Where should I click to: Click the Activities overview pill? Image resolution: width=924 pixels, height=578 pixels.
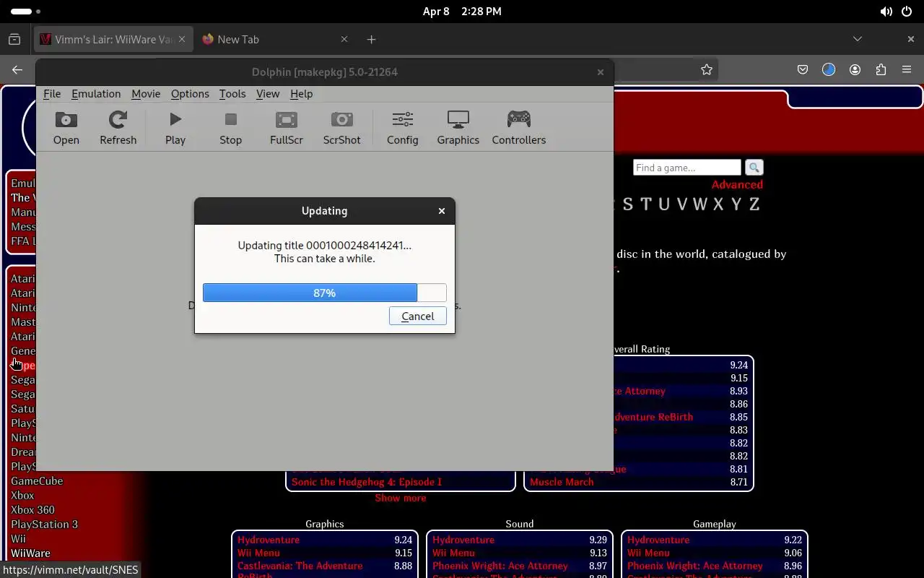tap(22, 12)
